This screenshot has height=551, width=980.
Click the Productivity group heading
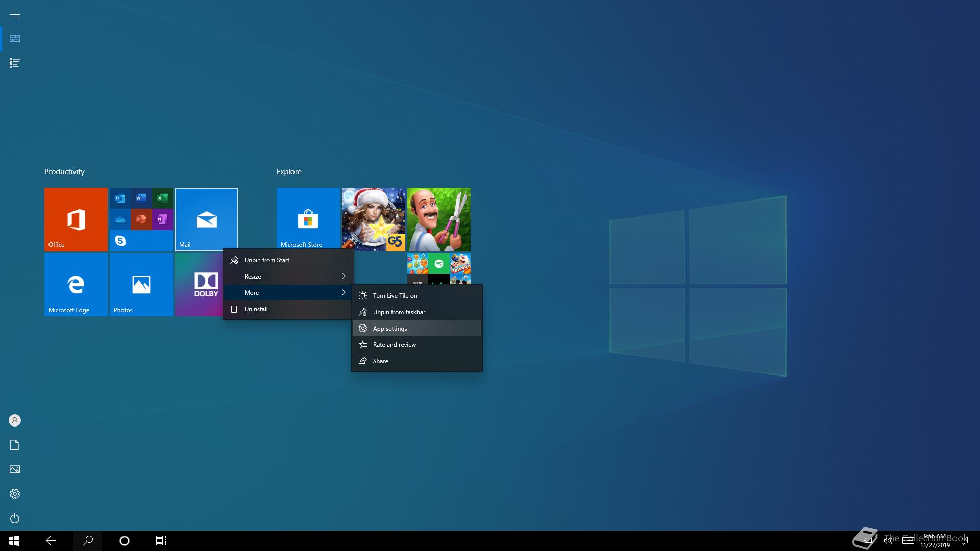pos(64,172)
